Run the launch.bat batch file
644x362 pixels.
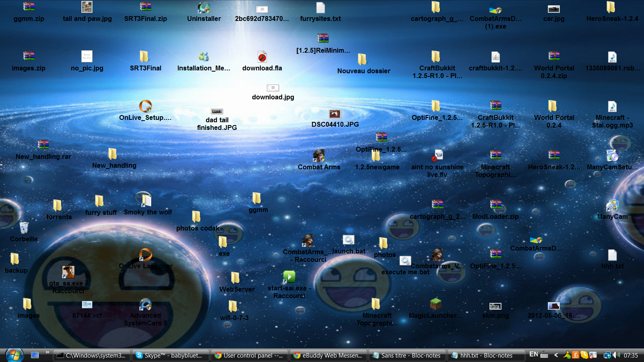point(348,240)
